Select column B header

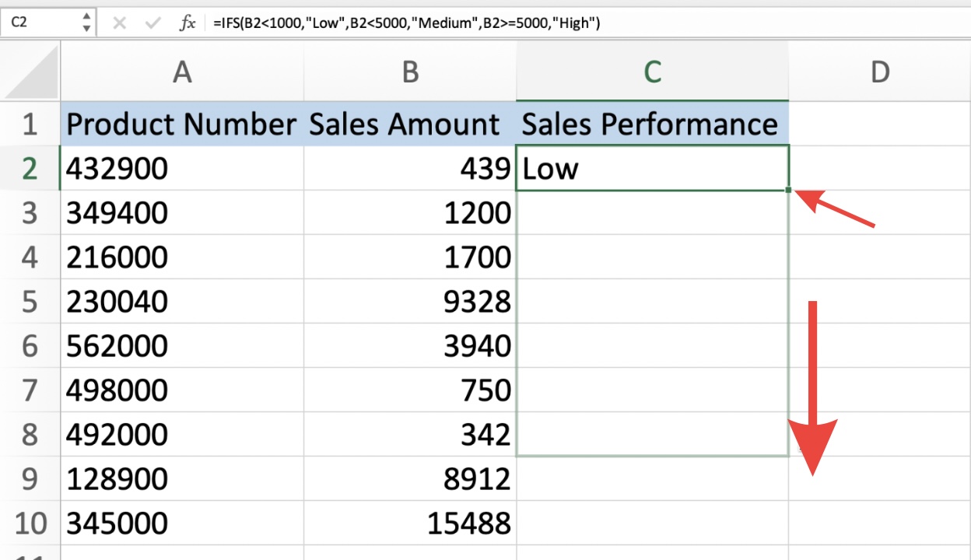click(x=410, y=72)
